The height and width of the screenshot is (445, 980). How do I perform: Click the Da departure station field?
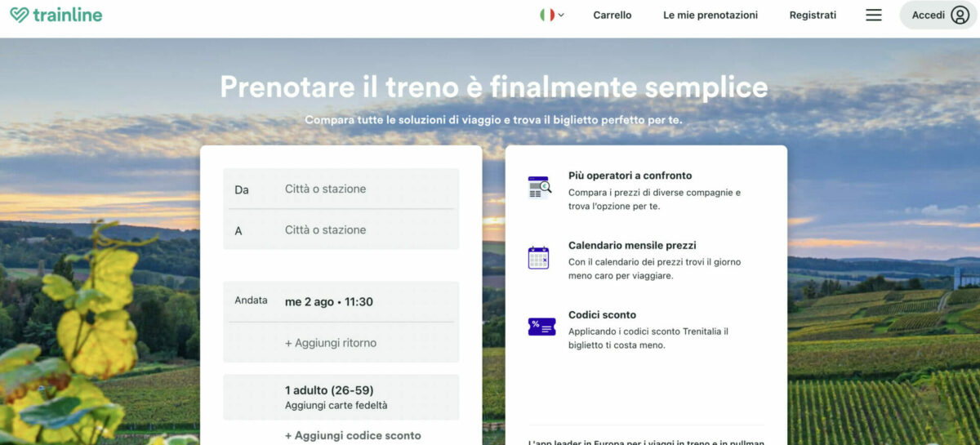pos(341,189)
